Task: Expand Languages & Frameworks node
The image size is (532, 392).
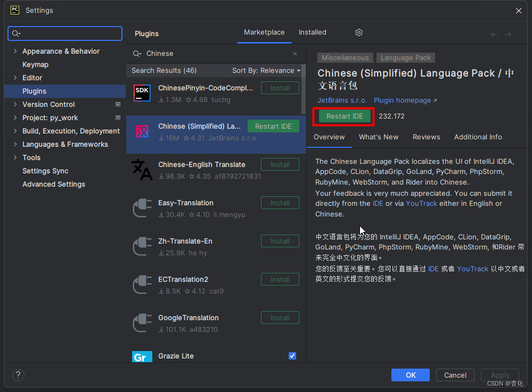Action: pos(15,144)
